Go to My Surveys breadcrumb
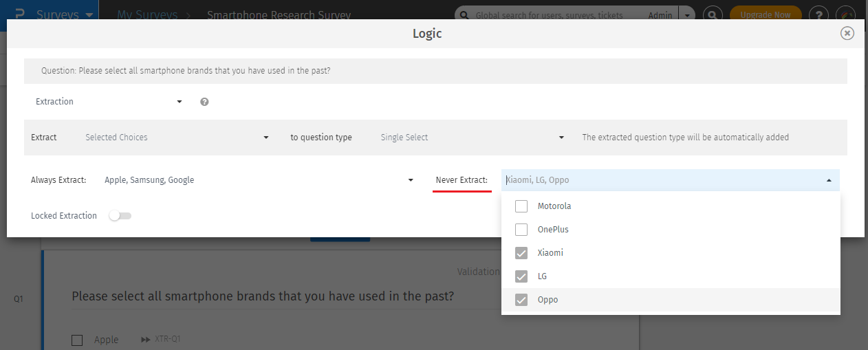The image size is (868, 350). coord(147,14)
